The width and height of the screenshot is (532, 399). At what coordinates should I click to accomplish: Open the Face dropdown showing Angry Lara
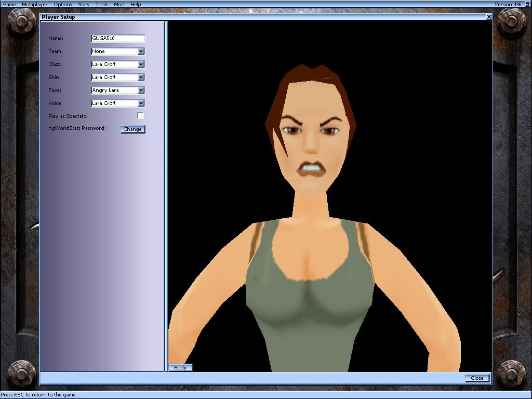[141, 90]
